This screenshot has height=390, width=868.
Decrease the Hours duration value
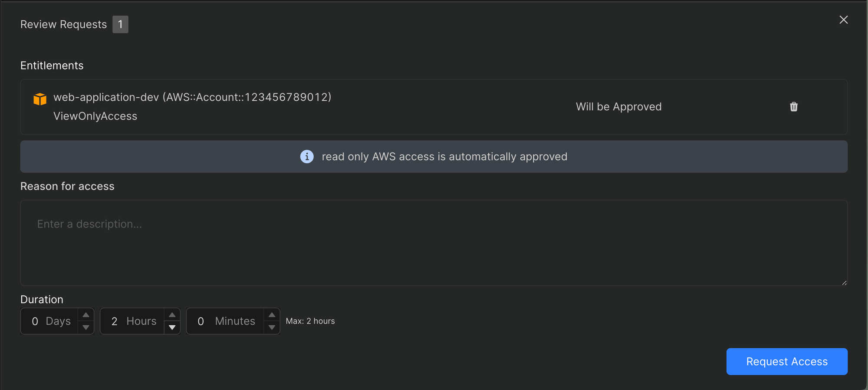click(x=172, y=327)
